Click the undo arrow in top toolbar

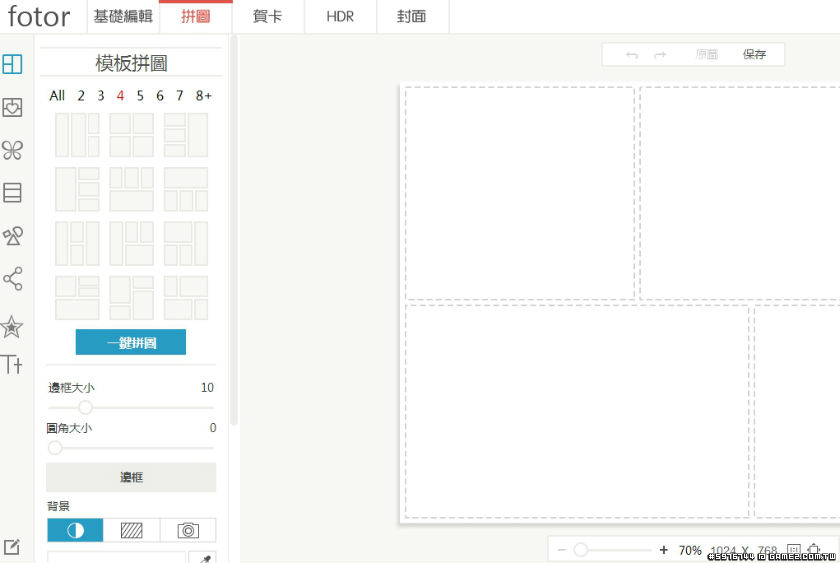[631, 55]
